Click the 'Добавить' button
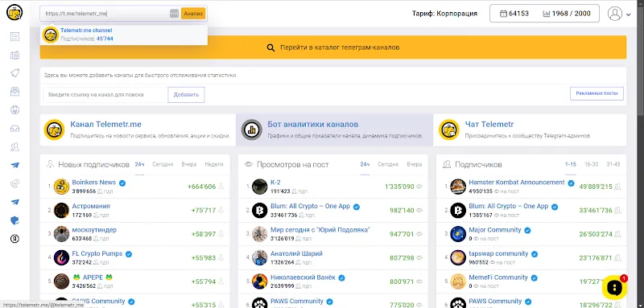The width and height of the screenshot is (644, 308). click(186, 95)
